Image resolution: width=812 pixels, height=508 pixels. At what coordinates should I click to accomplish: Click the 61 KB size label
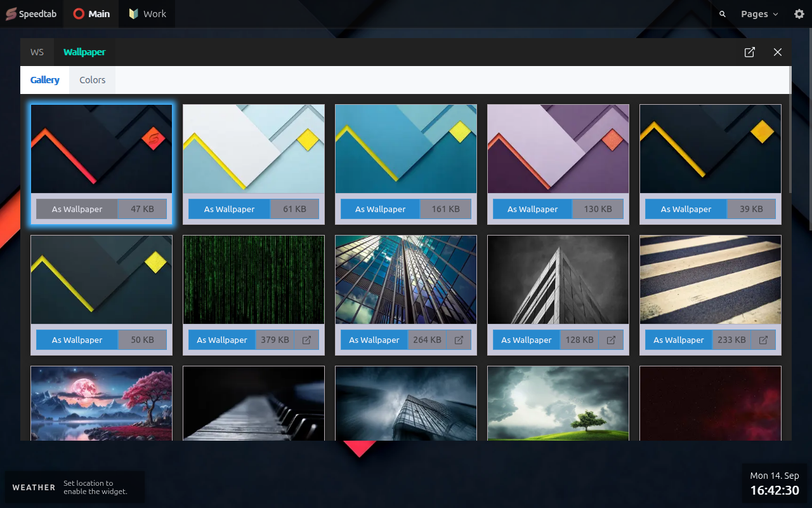coord(295,209)
